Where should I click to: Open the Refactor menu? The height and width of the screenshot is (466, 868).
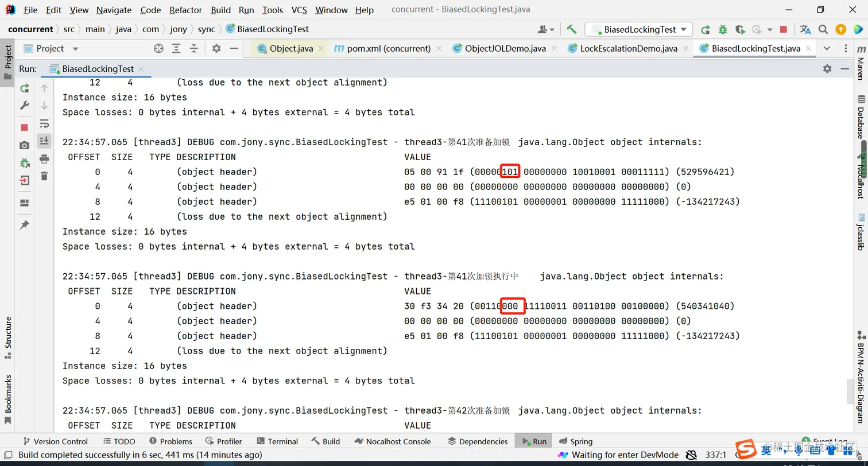point(186,10)
